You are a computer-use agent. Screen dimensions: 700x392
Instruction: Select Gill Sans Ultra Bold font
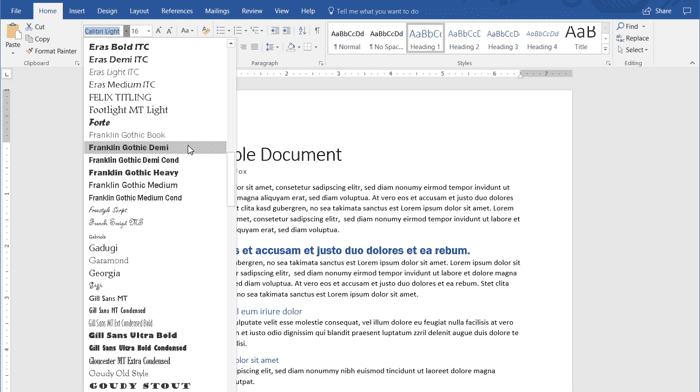pyautogui.click(x=155, y=335)
